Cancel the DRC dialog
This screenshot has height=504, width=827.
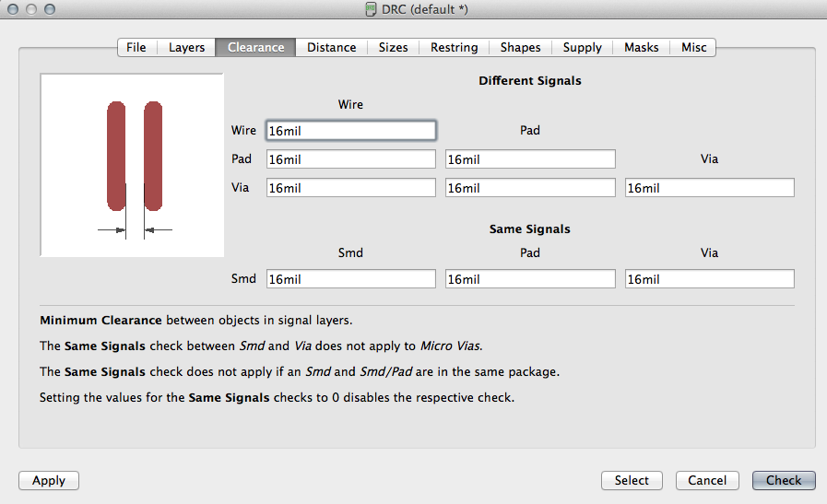[x=707, y=480]
